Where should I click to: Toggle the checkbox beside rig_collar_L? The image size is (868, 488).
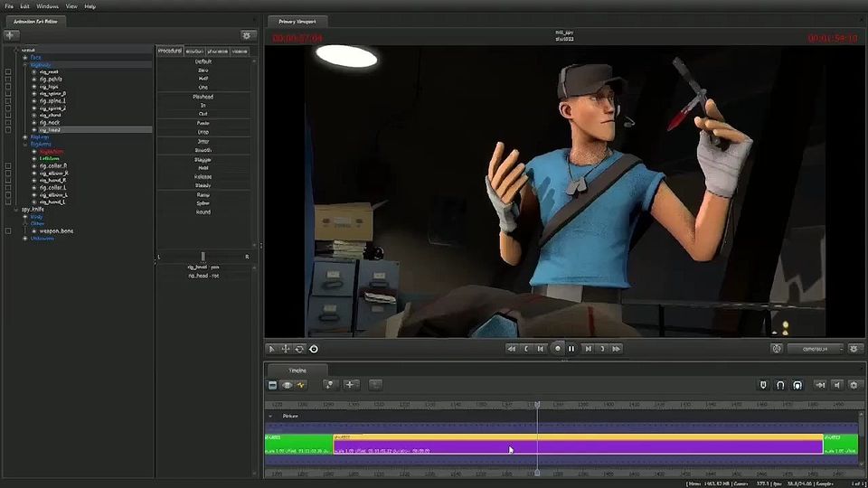point(8,188)
